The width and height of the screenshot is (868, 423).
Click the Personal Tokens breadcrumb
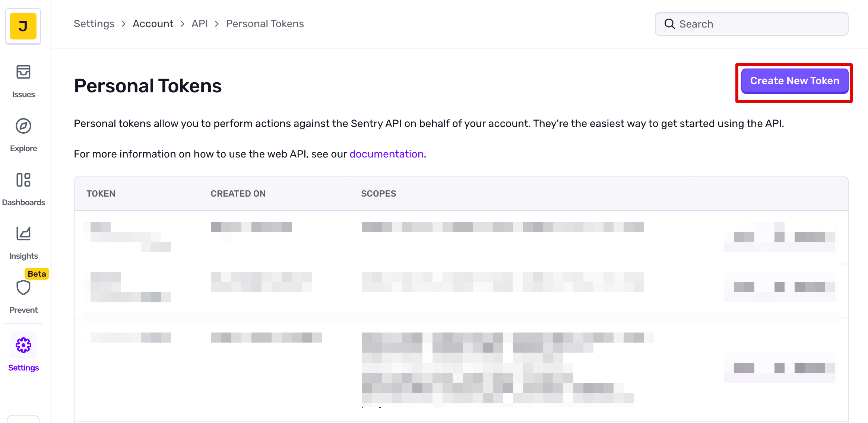265,24
